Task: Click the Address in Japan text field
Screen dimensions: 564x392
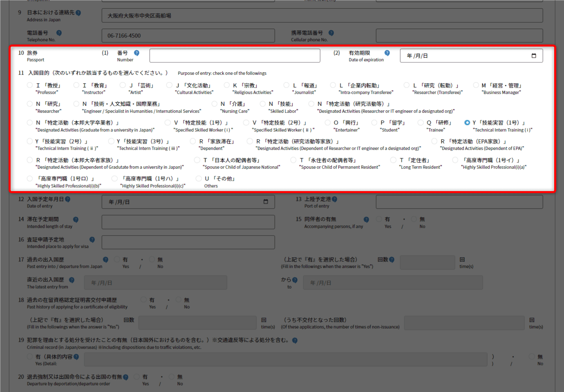Action: coord(322,16)
